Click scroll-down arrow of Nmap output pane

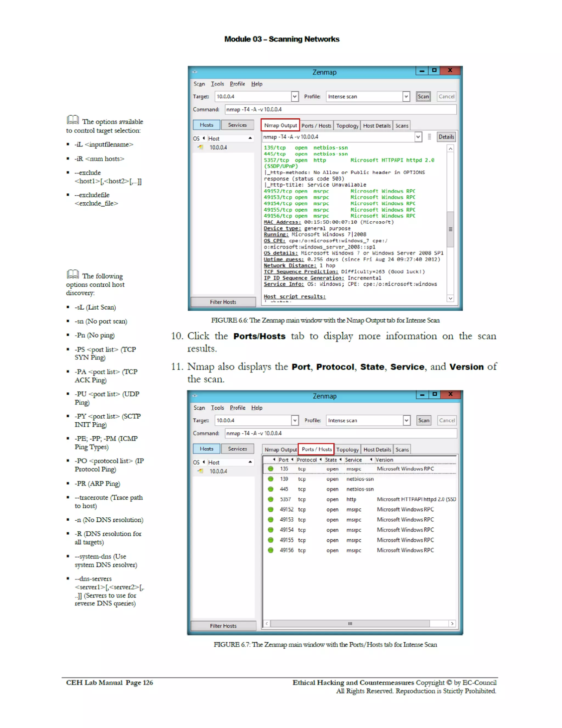point(450,298)
